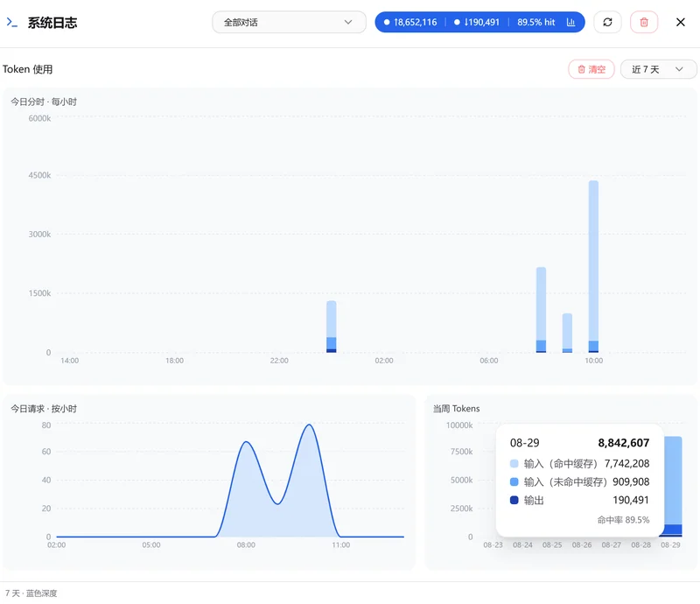700x604 pixels.
Task: Click the short bar near 09:00 in the hourly chart
Action: [x=567, y=333]
